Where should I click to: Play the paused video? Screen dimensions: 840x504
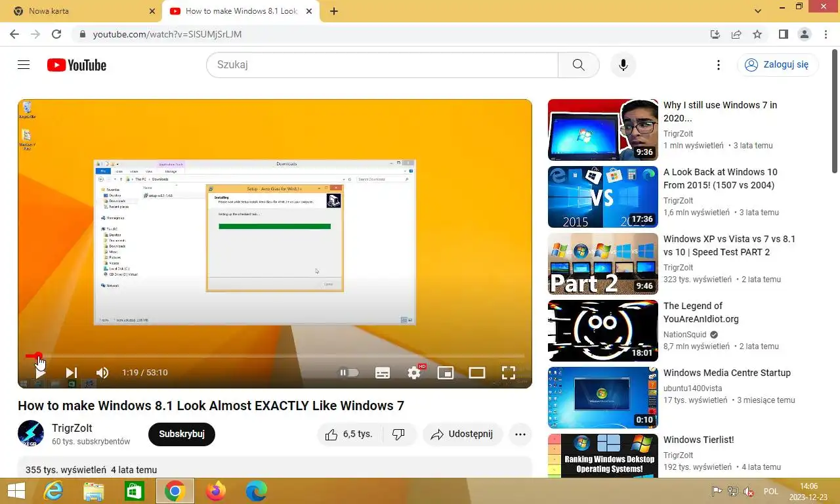point(41,373)
